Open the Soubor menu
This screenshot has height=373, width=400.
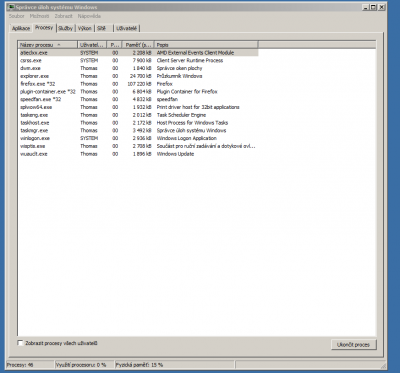pos(16,16)
